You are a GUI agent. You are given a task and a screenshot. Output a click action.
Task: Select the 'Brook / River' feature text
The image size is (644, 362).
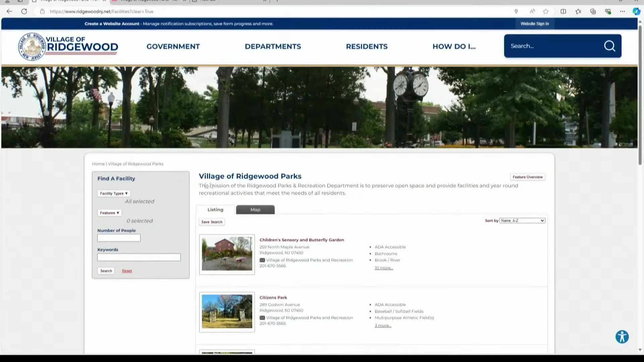(387, 260)
